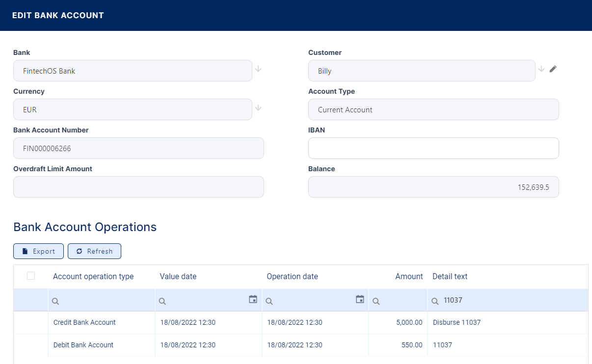
Task: Open the Credit Bank Account operation row
Action: pos(84,322)
